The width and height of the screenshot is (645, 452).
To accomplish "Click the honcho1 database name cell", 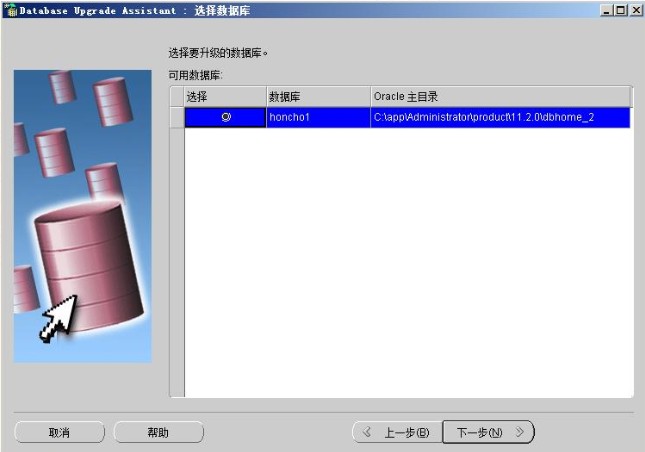I will [317, 117].
